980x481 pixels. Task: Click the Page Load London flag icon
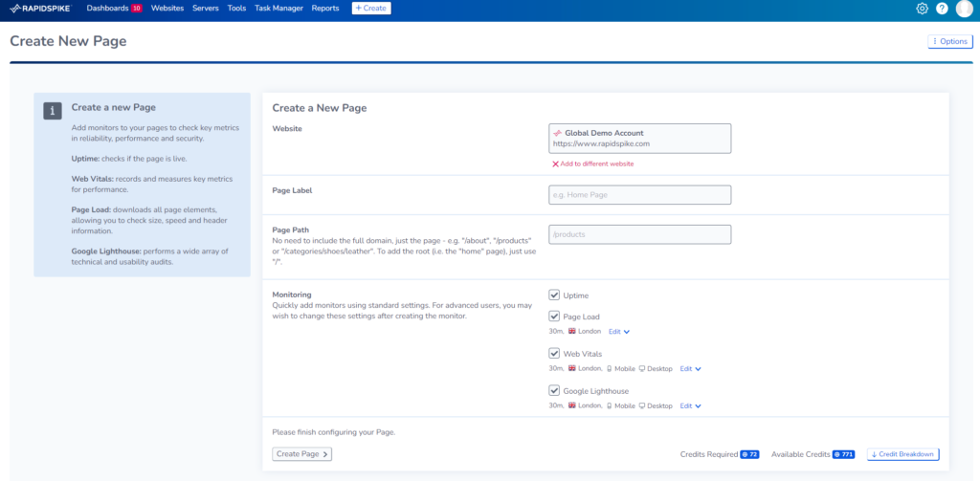pyautogui.click(x=572, y=331)
